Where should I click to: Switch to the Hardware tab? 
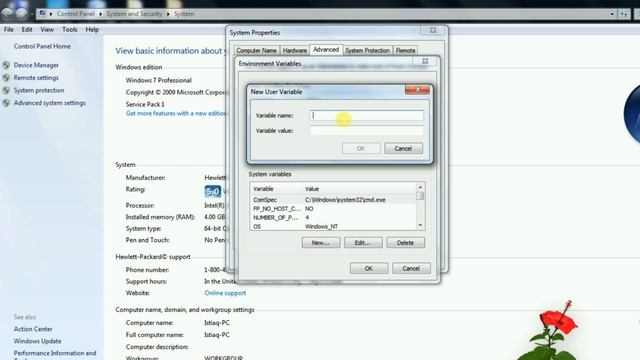(295, 51)
